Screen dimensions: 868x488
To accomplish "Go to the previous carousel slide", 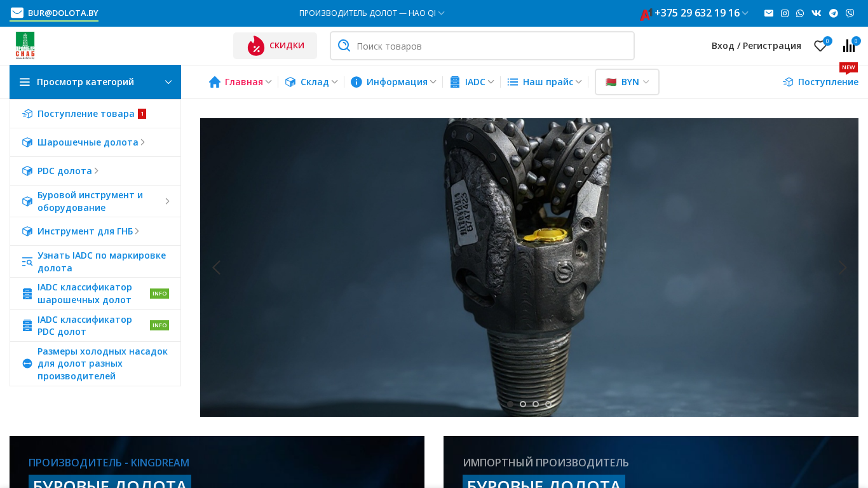I will pyautogui.click(x=216, y=268).
